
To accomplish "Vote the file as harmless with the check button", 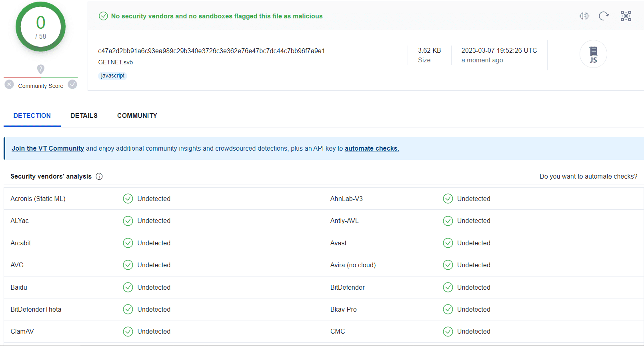I will coord(72,85).
